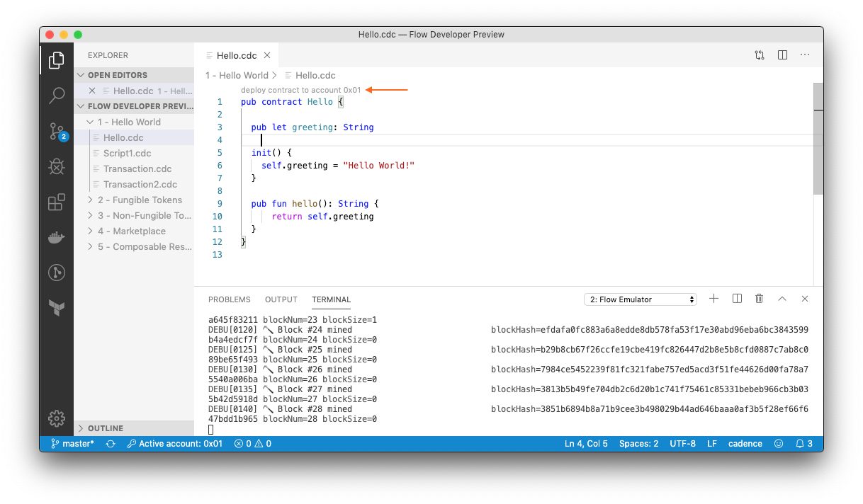Image resolution: width=863 pixels, height=504 pixels.
Task: Click the compare changes icon in editor toolbar
Action: 760,55
